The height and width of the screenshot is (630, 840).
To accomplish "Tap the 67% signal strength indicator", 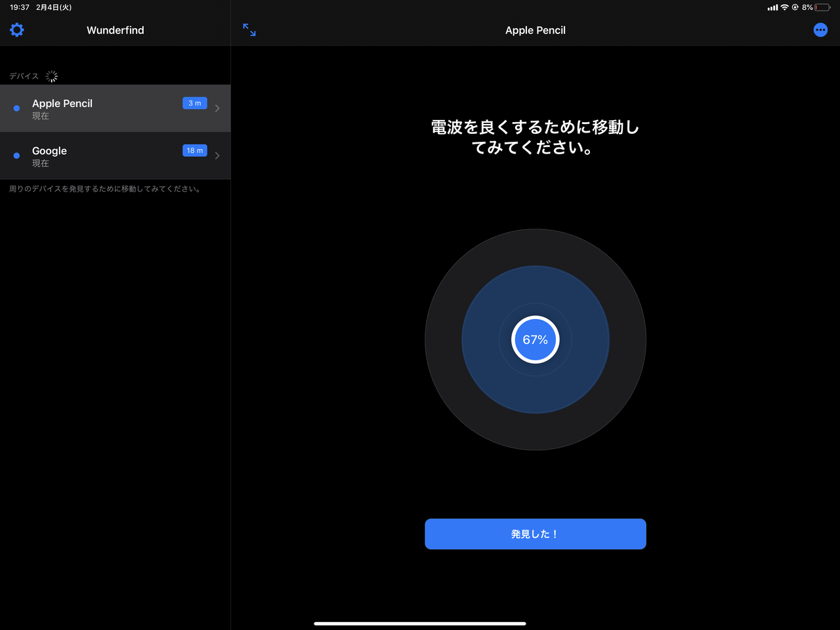I will [x=535, y=339].
